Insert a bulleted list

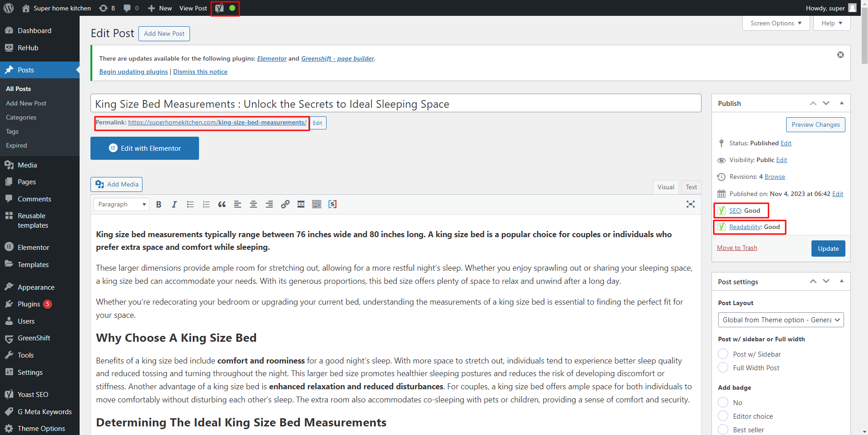tap(190, 204)
